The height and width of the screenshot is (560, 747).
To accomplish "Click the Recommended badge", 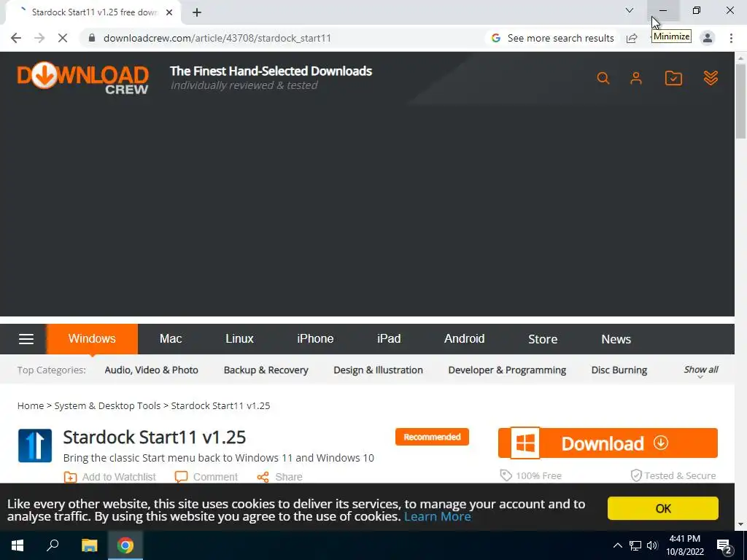I will tap(432, 437).
